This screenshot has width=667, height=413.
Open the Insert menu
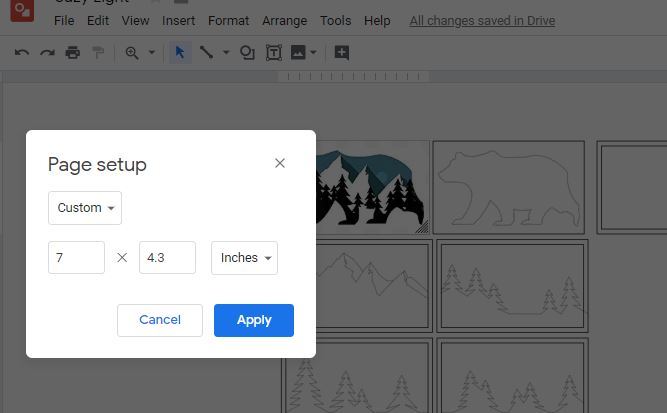tap(179, 20)
